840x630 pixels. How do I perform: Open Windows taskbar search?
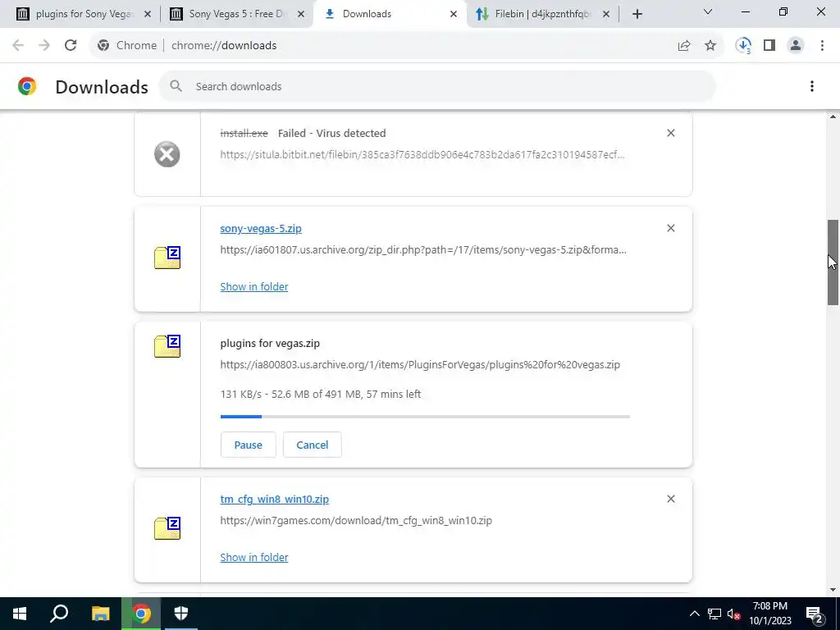59,614
